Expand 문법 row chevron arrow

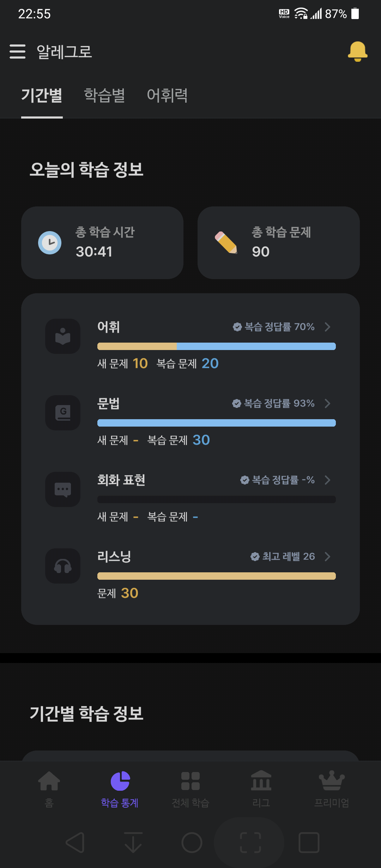(327, 403)
